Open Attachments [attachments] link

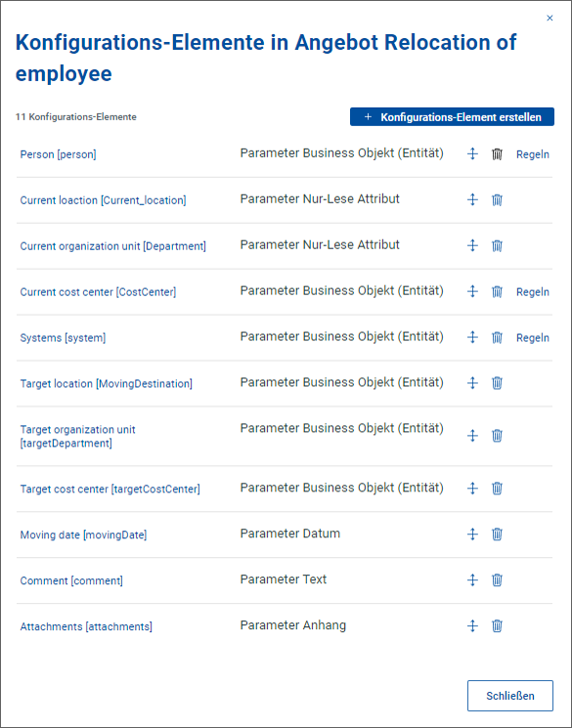click(x=86, y=626)
